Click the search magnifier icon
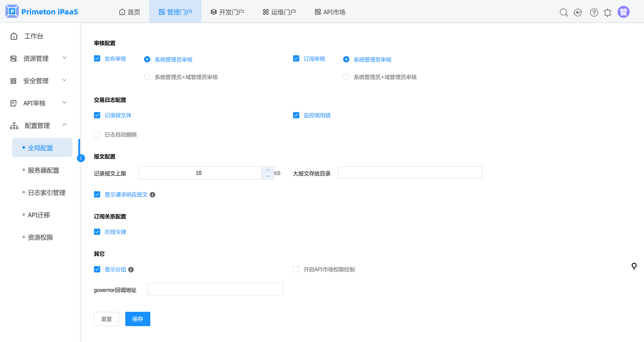This screenshot has width=644, height=342. coord(563,12)
